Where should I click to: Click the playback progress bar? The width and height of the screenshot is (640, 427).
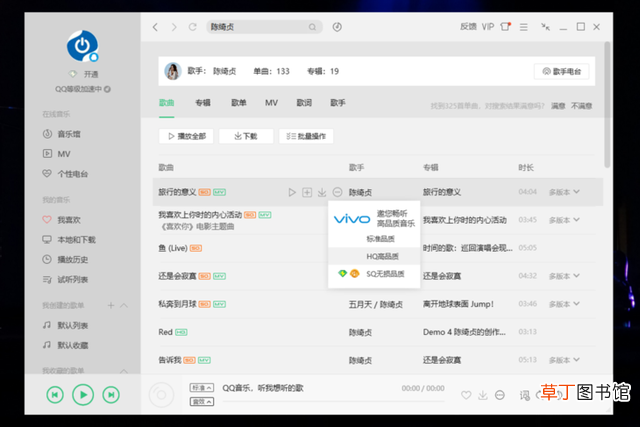[x=333, y=402]
